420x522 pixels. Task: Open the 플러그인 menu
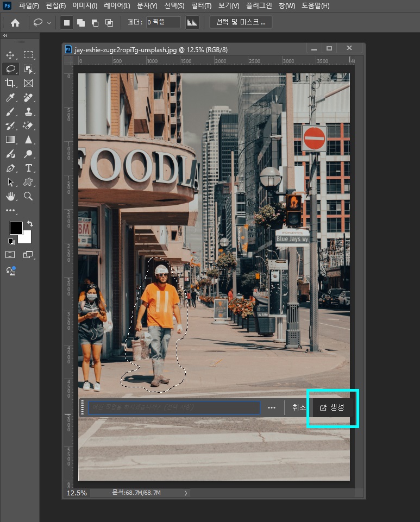[x=259, y=5]
